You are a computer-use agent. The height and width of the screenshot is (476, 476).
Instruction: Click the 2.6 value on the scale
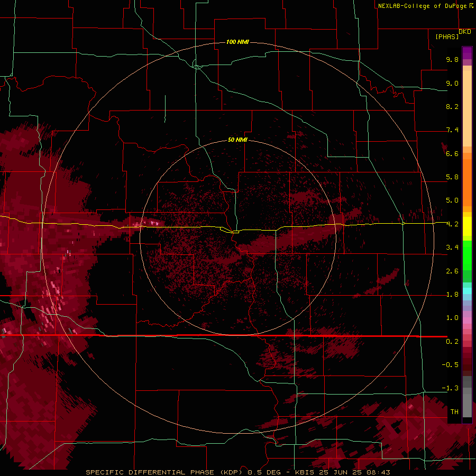point(452,271)
